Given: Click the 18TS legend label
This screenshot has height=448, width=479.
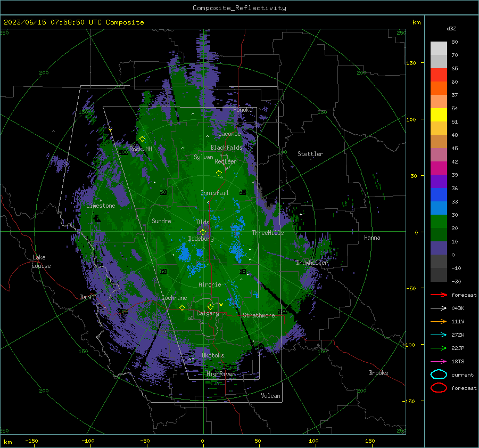Looking at the screenshot, I should coord(458,362).
